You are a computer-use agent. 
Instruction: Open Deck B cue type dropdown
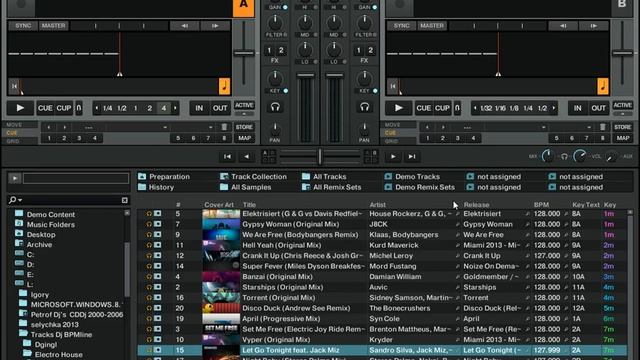point(589,127)
